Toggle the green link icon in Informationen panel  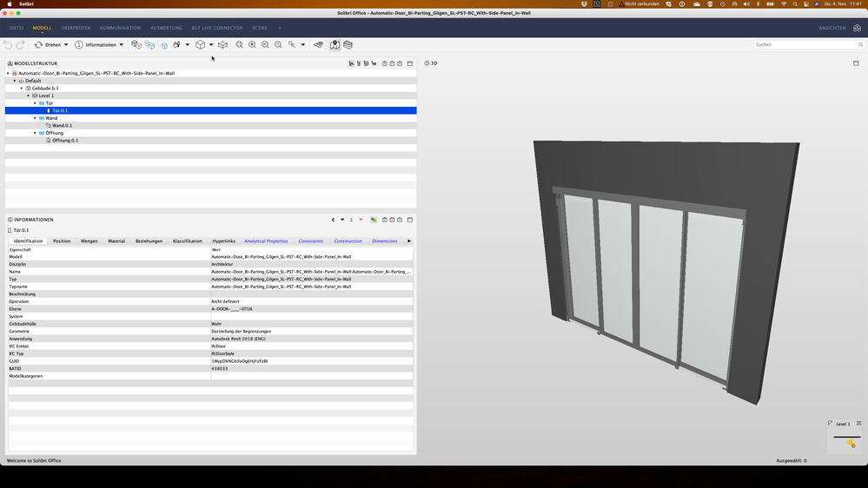pyautogui.click(x=374, y=220)
